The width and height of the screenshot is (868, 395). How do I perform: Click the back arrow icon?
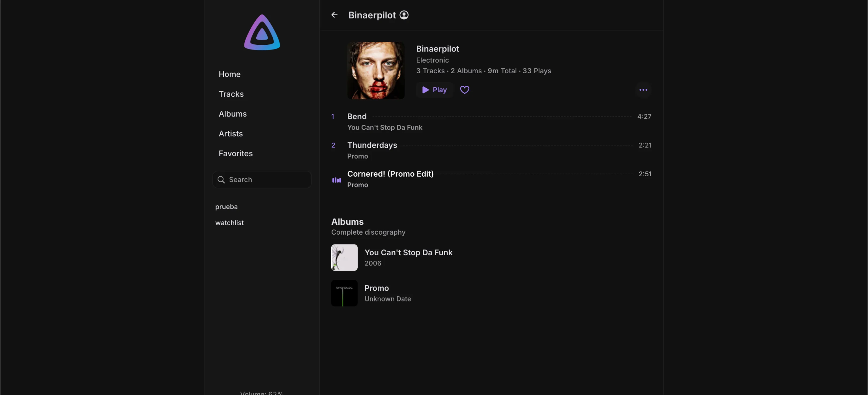[x=334, y=15]
